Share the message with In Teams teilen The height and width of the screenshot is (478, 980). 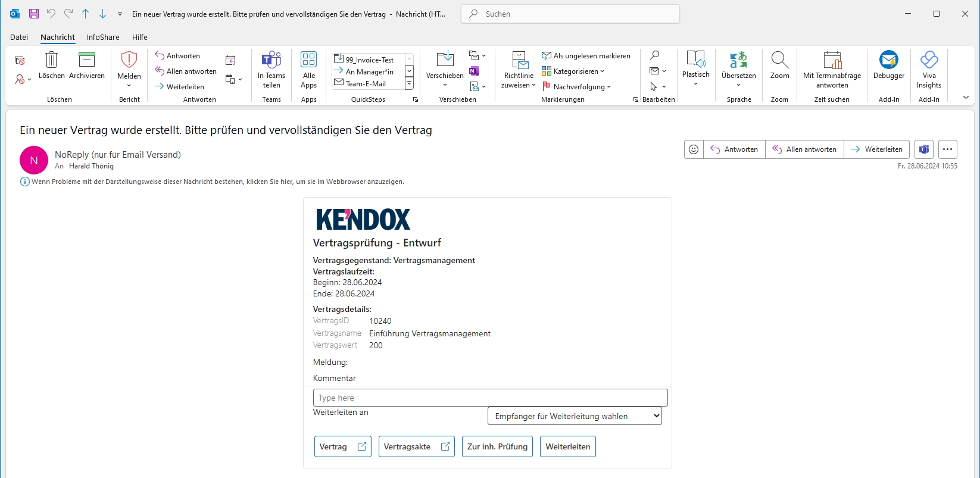pyautogui.click(x=271, y=69)
